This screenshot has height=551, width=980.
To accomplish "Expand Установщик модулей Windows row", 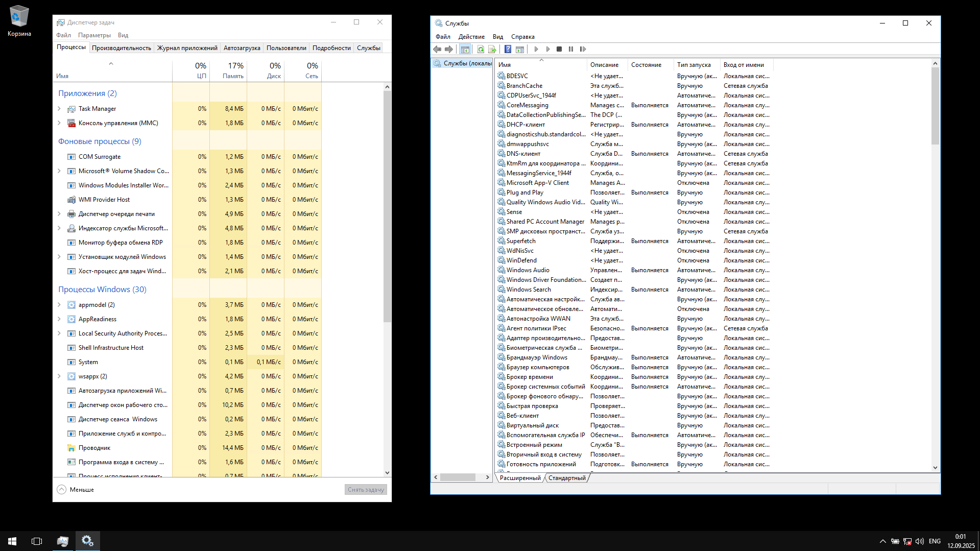I will (59, 257).
